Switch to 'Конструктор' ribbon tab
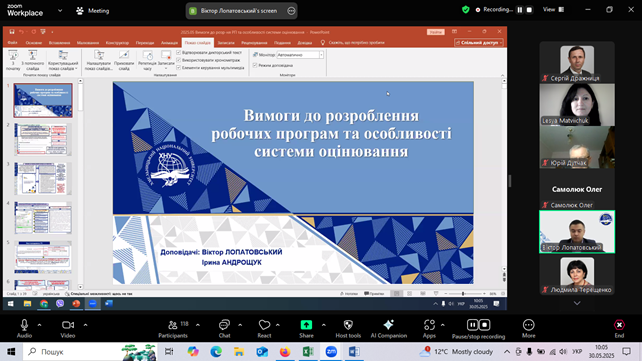 click(x=117, y=43)
